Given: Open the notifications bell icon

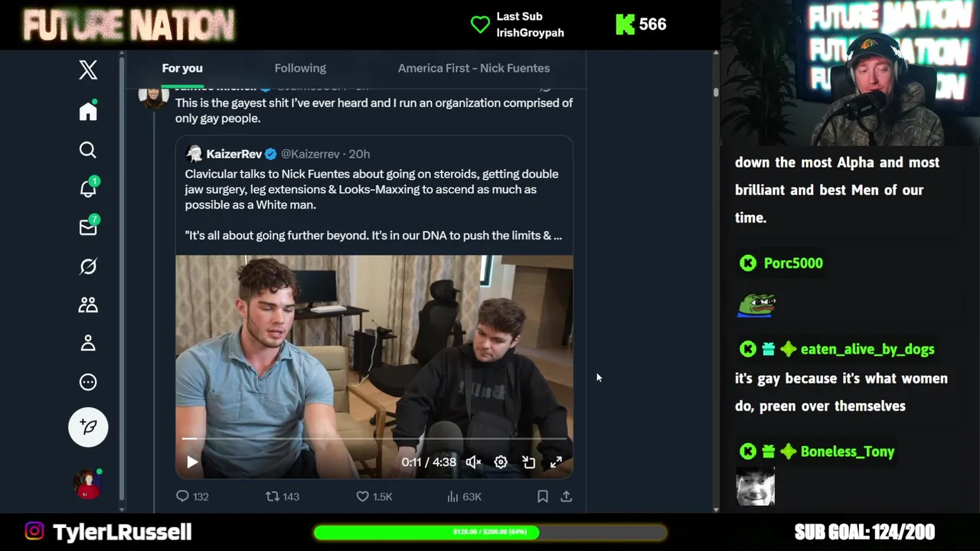Looking at the screenshot, I should coord(88,188).
